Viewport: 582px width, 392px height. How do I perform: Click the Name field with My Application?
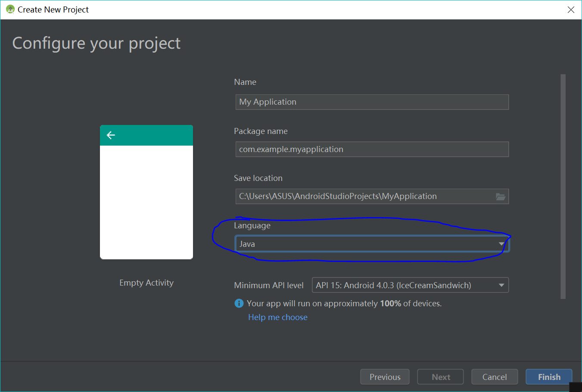[x=372, y=102]
